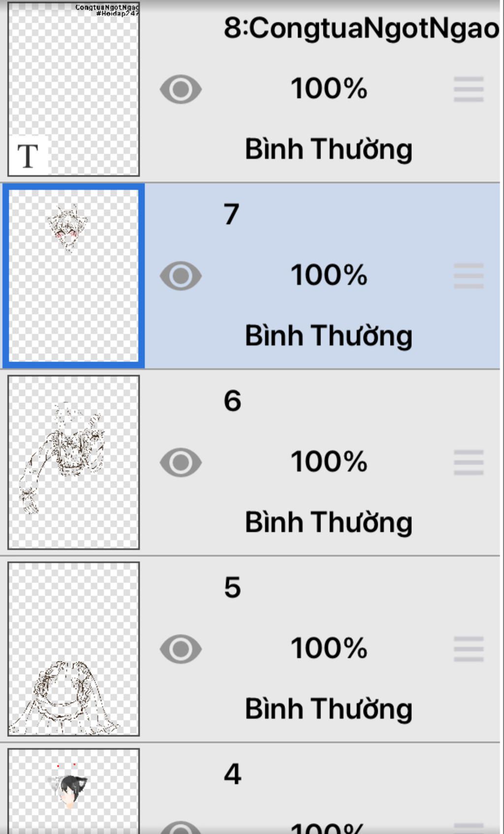Hide layer 6 with eye icon

[x=181, y=462]
